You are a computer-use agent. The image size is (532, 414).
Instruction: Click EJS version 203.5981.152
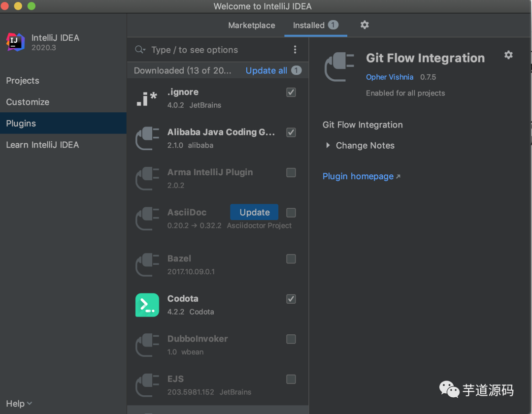pyautogui.click(x=191, y=392)
